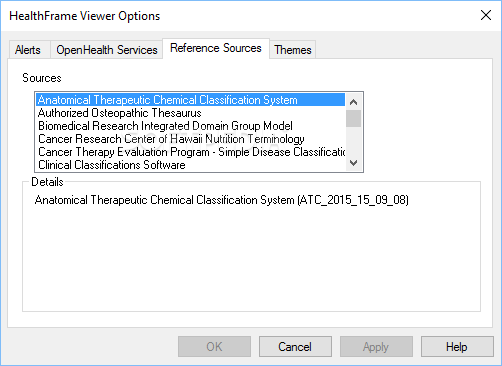Click the Cancel button
Image resolution: width=502 pixels, height=366 pixels.
[295, 347]
